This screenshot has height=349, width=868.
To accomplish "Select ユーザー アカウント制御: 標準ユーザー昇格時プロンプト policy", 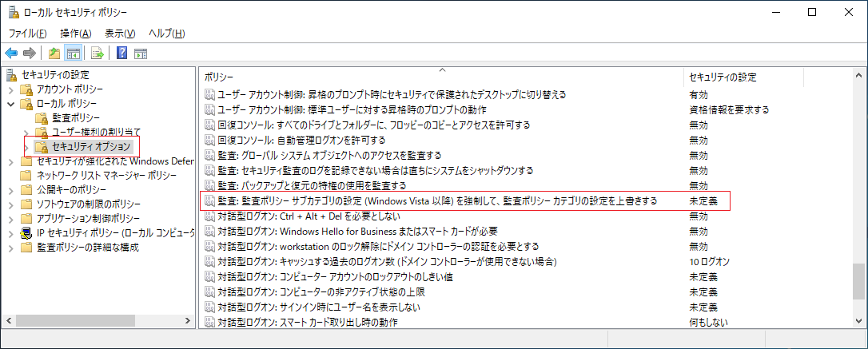I will [352, 109].
